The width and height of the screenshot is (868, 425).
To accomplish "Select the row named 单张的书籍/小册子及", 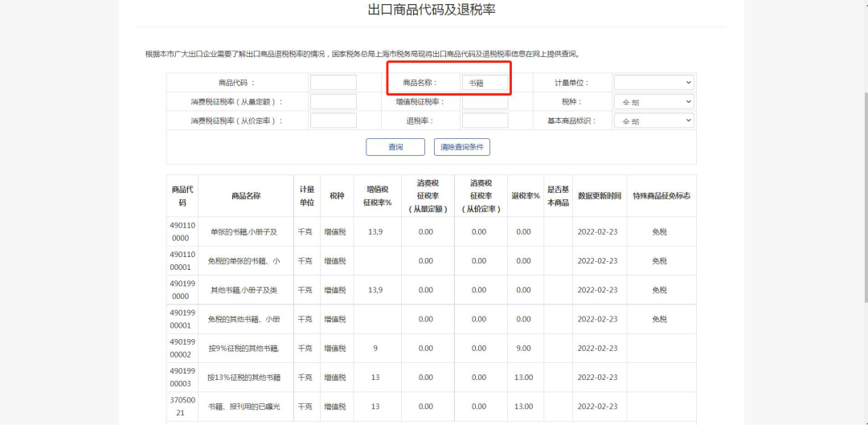I will [x=244, y=232].
